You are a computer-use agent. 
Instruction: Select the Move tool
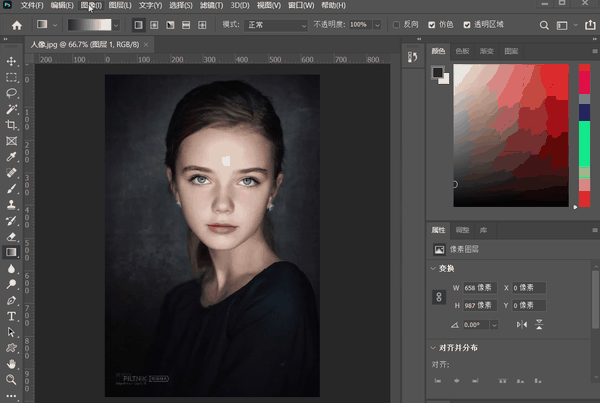(x=11, y=62)
